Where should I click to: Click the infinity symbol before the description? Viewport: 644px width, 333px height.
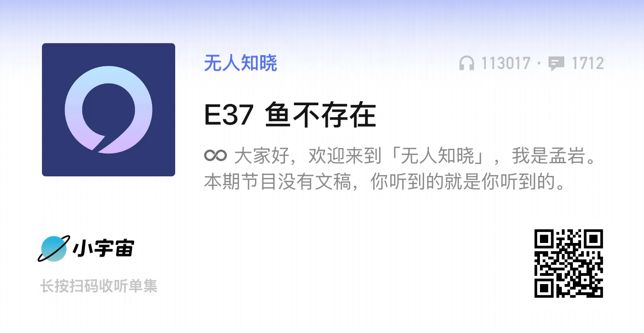tap(215, 156)
